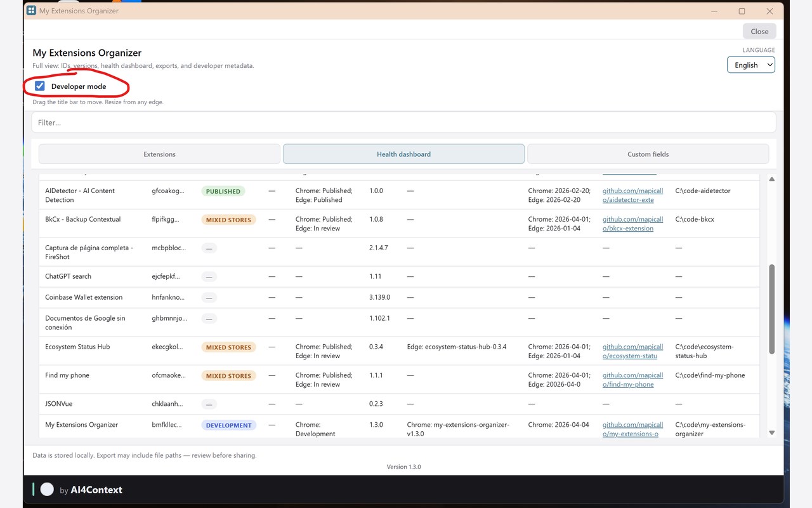Click 'Chrome: Development' status cell
Image resolution: width=812 pixels, height=508 pixels.
point(315,429)
